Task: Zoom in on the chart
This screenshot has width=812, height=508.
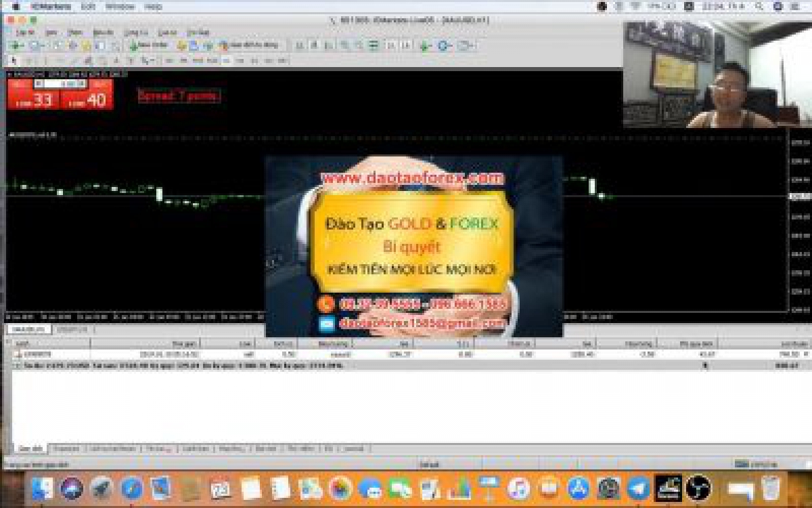Action: pyautogui.click(x=344, y=45)
